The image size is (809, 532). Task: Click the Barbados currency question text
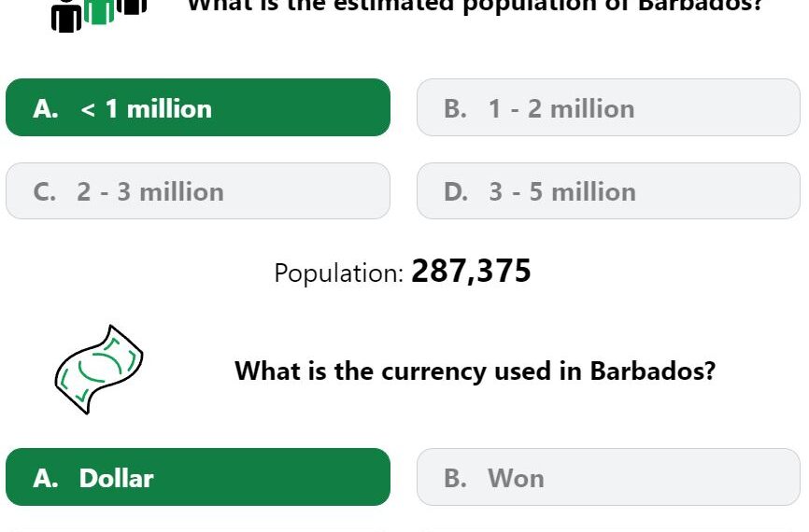(x=475, y=371)
